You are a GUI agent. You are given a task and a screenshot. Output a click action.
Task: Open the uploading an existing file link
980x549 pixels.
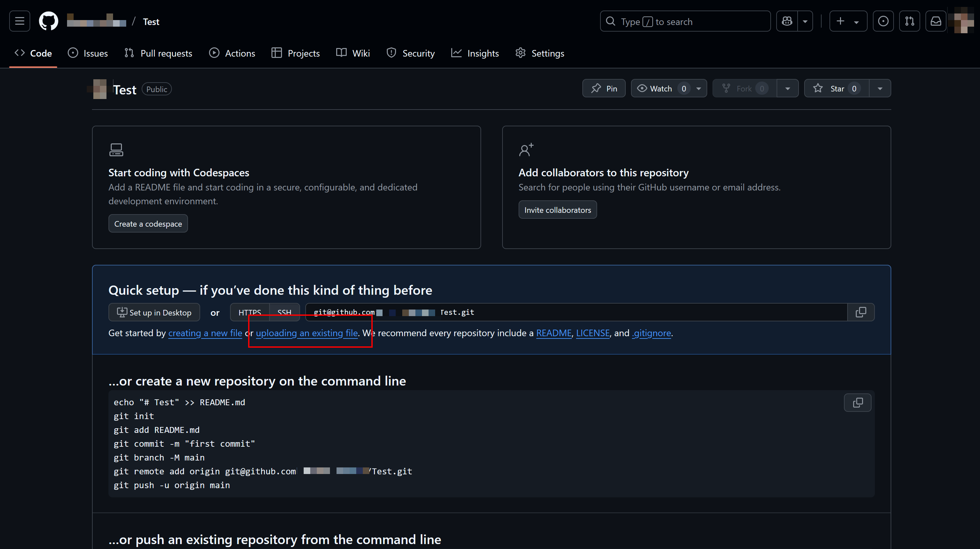(x=307, y=333)
